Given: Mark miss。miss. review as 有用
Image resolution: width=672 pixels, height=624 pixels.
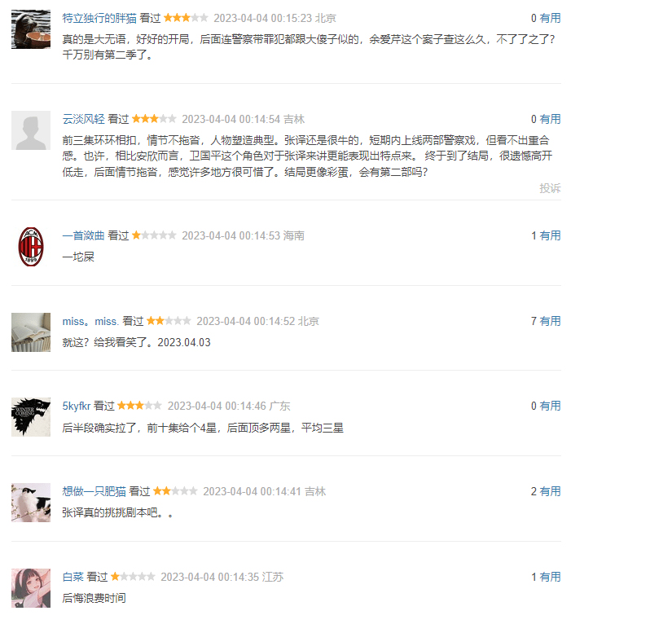Looking at the screenshot, I should point(551,321).
